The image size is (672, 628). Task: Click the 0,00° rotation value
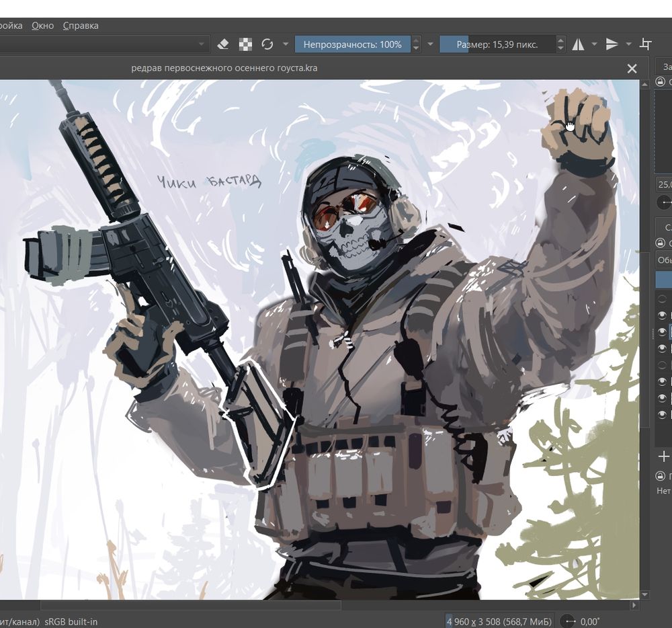tap(590, 621)
